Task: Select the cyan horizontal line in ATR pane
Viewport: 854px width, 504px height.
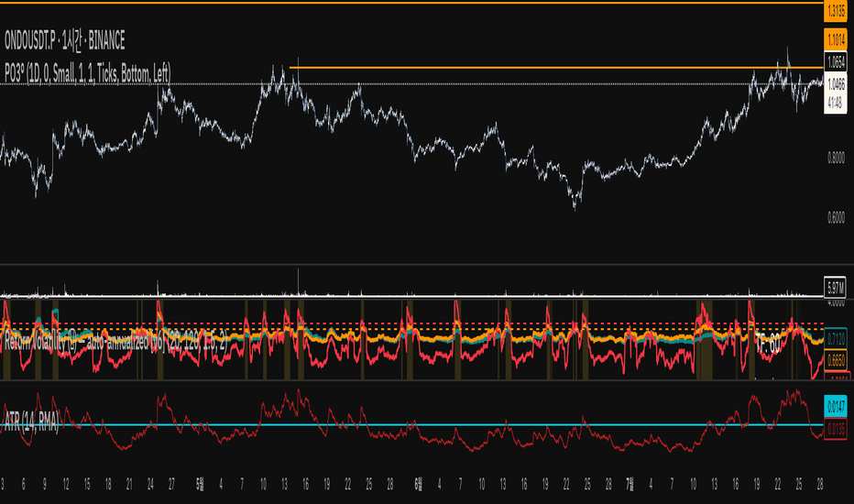Action: coord(411,425)
